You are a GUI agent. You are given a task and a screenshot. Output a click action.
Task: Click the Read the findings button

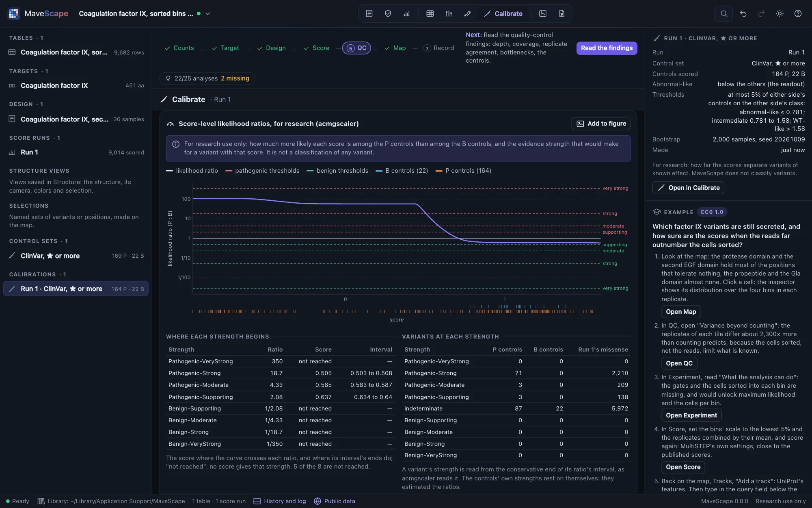[x=607, y=48]
